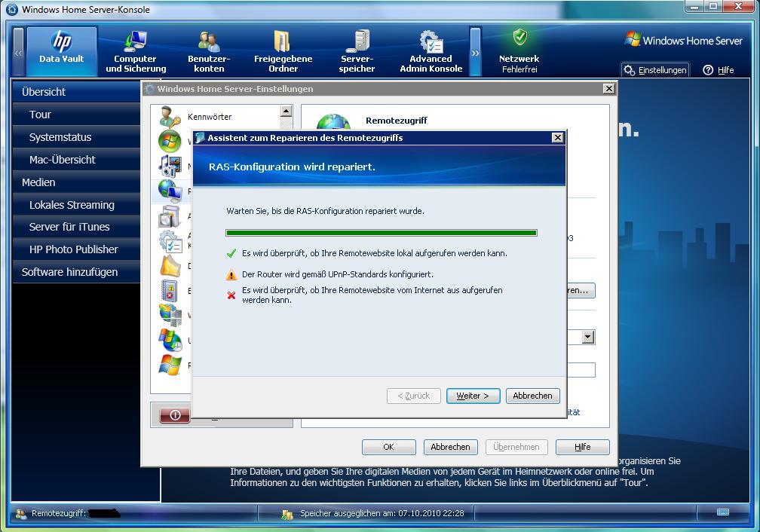The height and width of the screenshot is (532, 760).
Task: Select the settings icon below Remotezugriff globe
Action: pyautogui.click(x=170, y=216)
